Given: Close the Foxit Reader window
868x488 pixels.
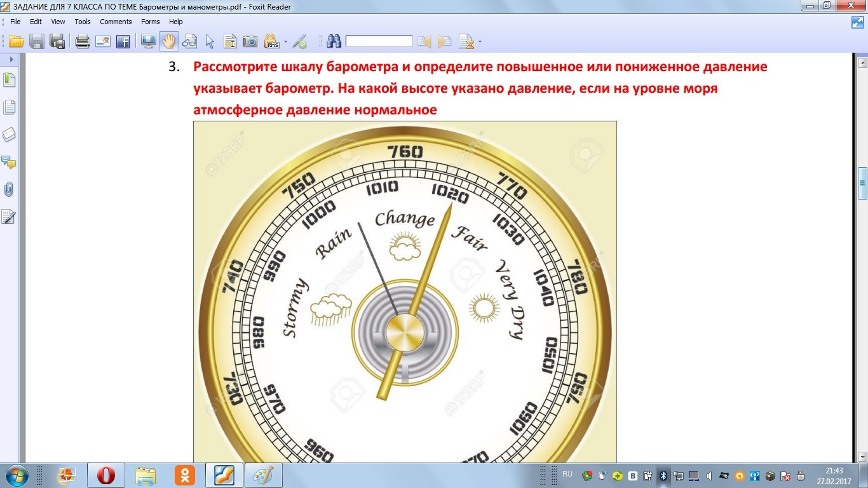Looking at the screenshot, I should [x=851, y=5].
